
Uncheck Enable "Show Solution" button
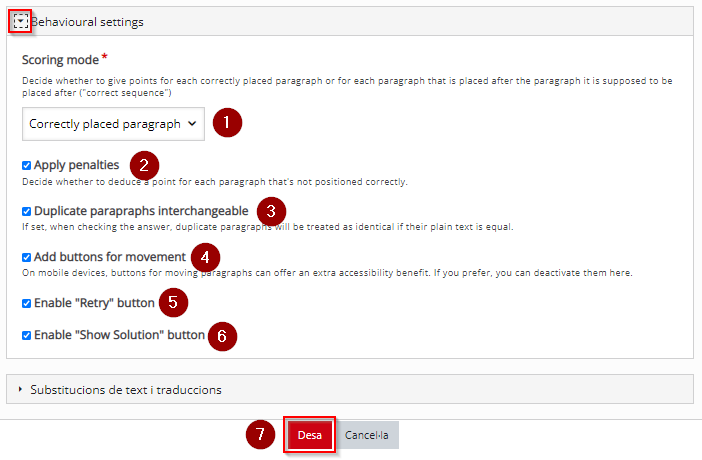(26, 335)
